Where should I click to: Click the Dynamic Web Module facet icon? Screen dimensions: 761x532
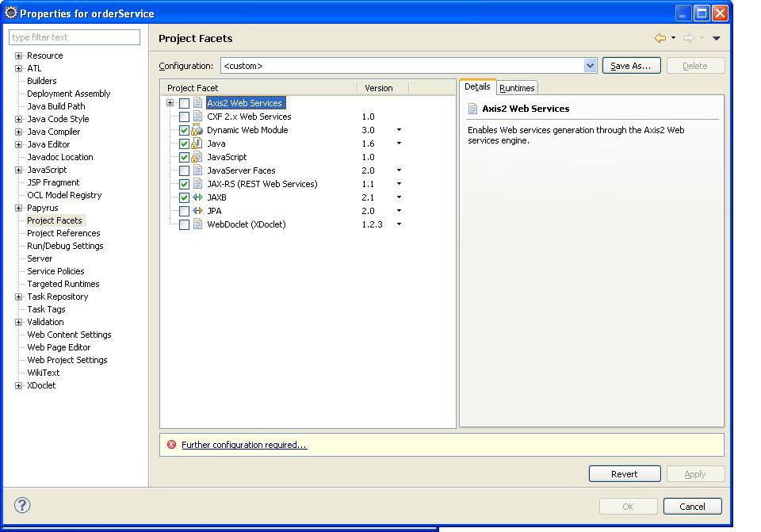(197, 130)
